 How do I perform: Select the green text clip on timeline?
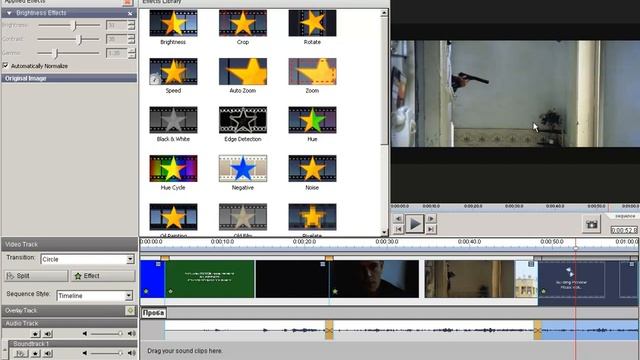pyautogui.click(x=209, y=279)
